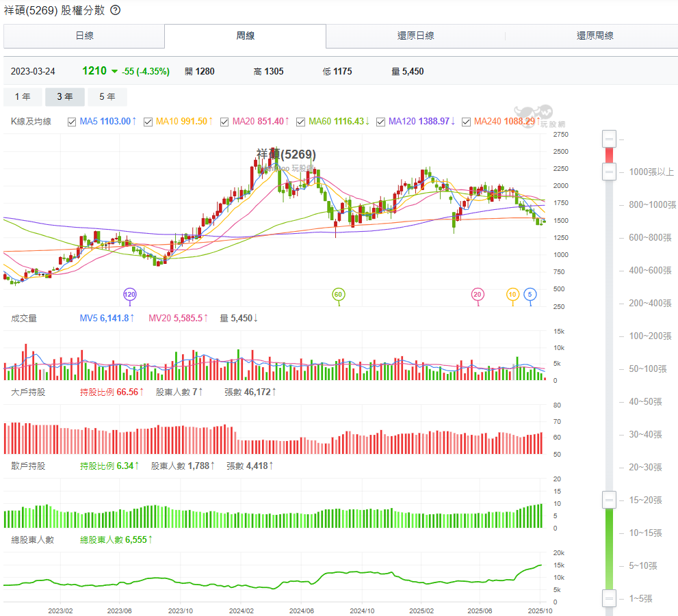Uncheck the MA5 moving average checkbox

point(72,122)
